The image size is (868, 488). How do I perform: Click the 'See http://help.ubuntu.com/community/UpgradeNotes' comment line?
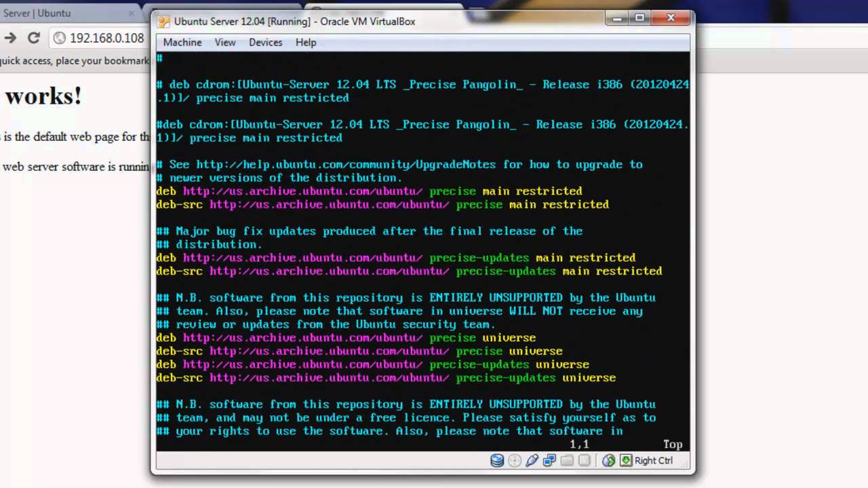click(399, 164)
